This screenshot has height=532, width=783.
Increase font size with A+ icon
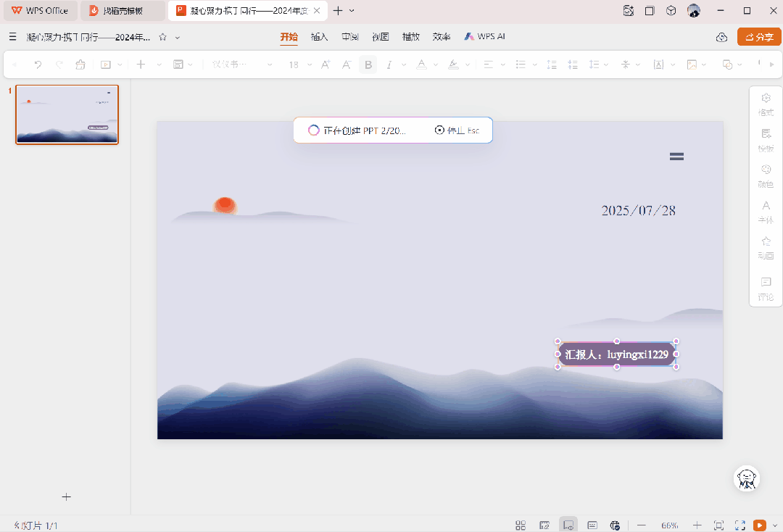326,65
